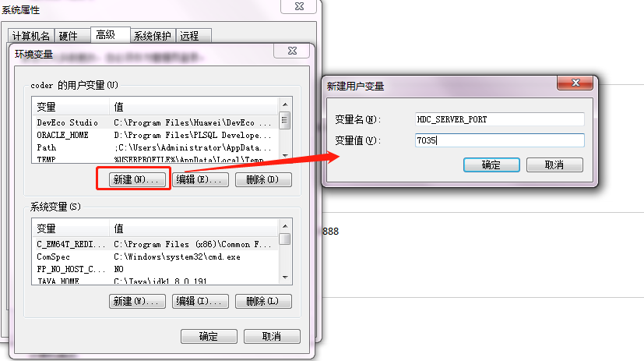Switch to the 计算机名 tab
Viewport: 644px width, 361px height.
tap(31, 36)
